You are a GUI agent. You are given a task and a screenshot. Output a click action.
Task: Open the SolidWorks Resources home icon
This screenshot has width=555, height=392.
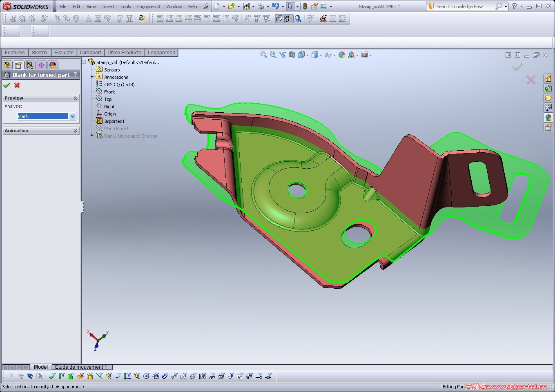[x=548, y=78]
